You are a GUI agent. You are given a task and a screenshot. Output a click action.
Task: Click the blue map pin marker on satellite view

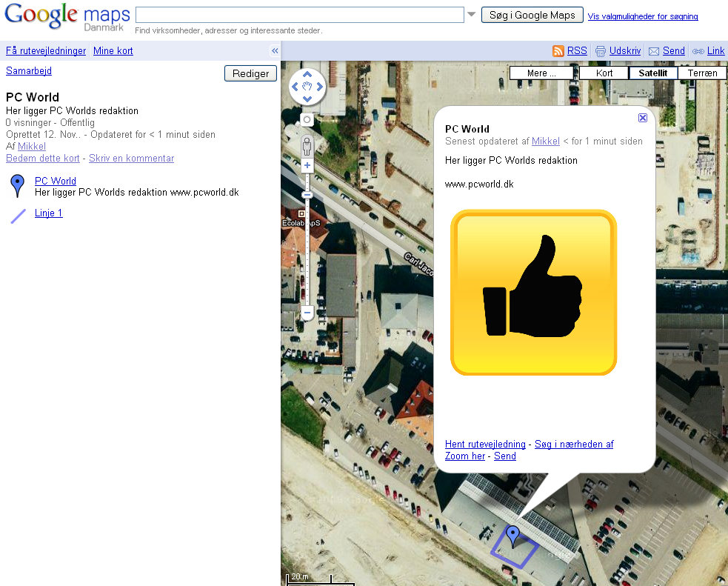pyautogui.click(x=512, y=536)
